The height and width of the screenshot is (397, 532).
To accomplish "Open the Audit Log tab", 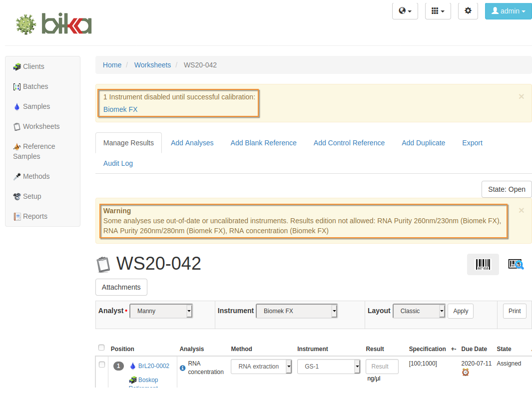I will [118, 163].
